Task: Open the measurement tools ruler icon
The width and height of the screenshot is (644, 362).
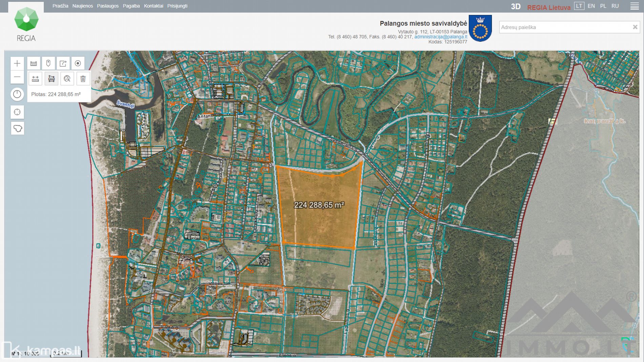Action: 34,63
